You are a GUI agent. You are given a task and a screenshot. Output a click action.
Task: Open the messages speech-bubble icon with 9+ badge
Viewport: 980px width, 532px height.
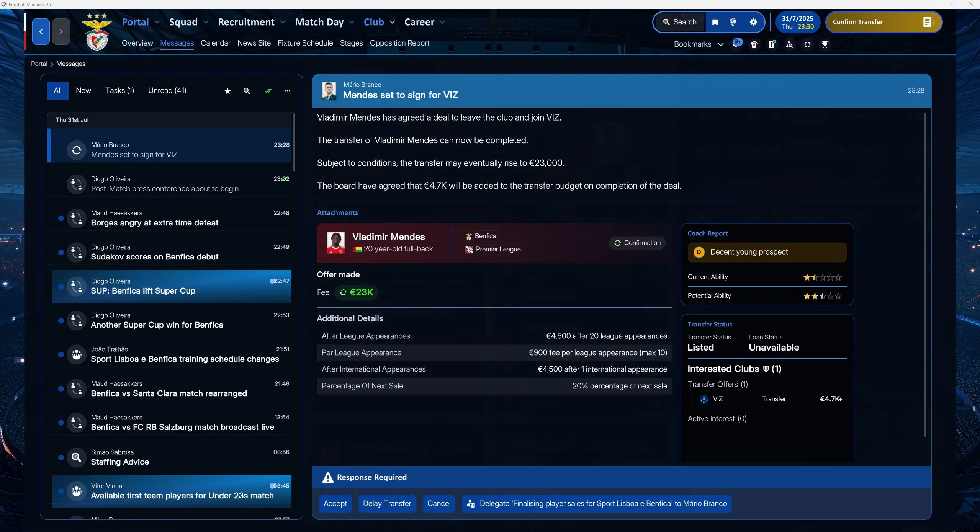pos(737,44)
